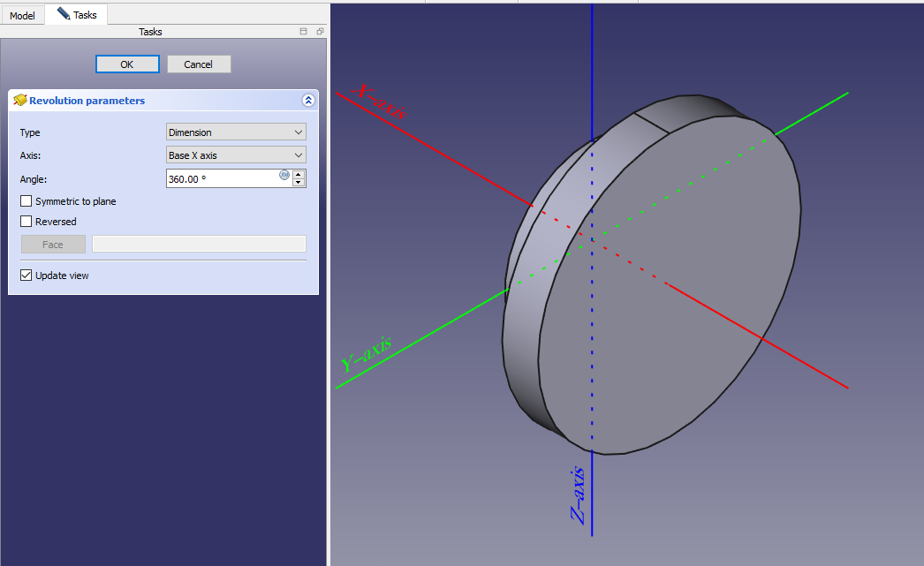Open the Axis dropdown showing Base X axis
The image size is (924, 566).
pos(236,155)
